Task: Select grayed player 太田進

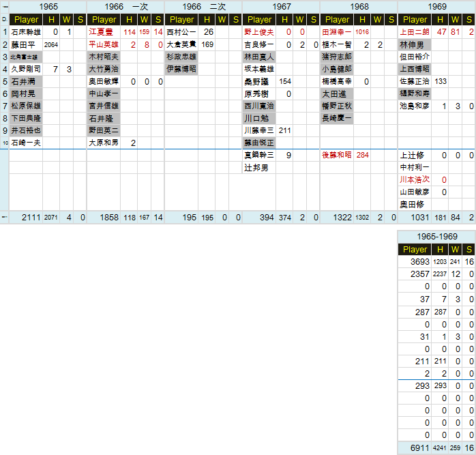Action: 337,94
